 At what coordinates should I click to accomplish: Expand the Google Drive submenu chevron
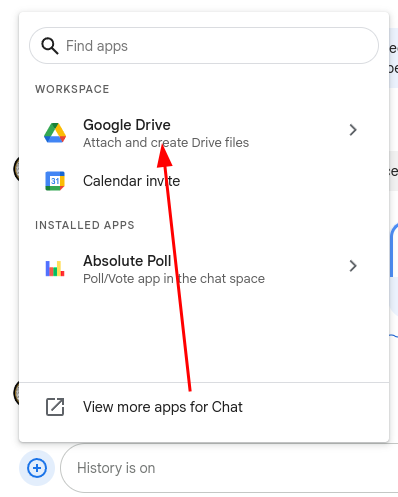coord(353,130)
